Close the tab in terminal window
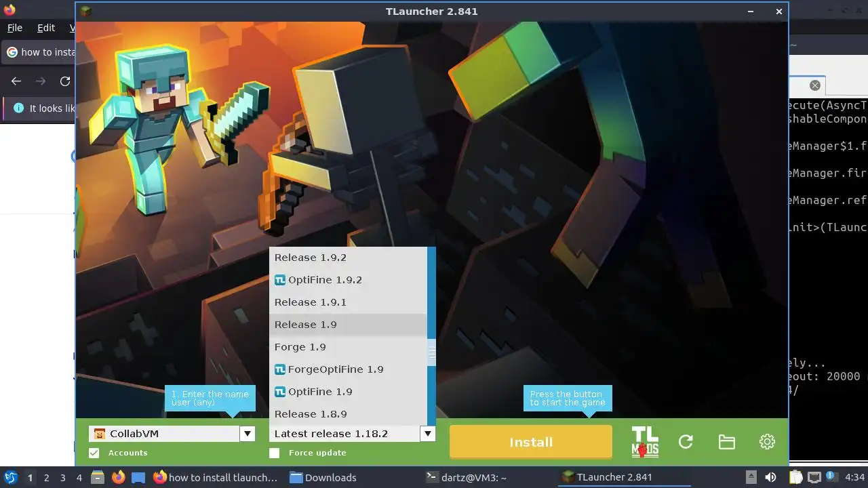 pos(815,85)
